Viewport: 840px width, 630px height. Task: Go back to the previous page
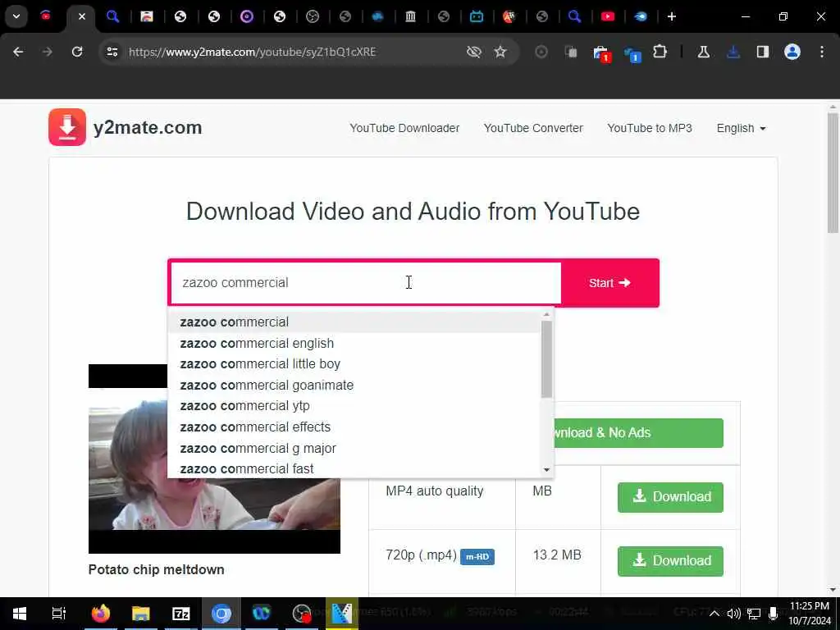18,52
